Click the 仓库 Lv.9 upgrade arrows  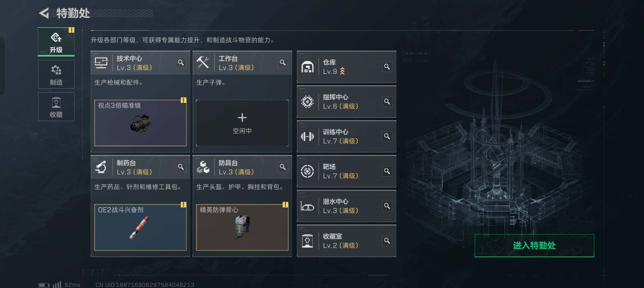[342, 72]
